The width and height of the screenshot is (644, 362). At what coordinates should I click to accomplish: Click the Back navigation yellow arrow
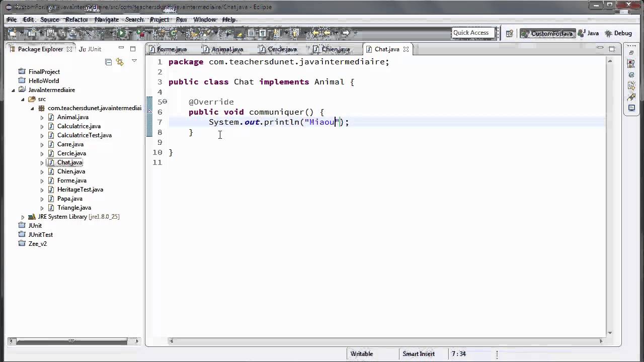click(327, 33)
